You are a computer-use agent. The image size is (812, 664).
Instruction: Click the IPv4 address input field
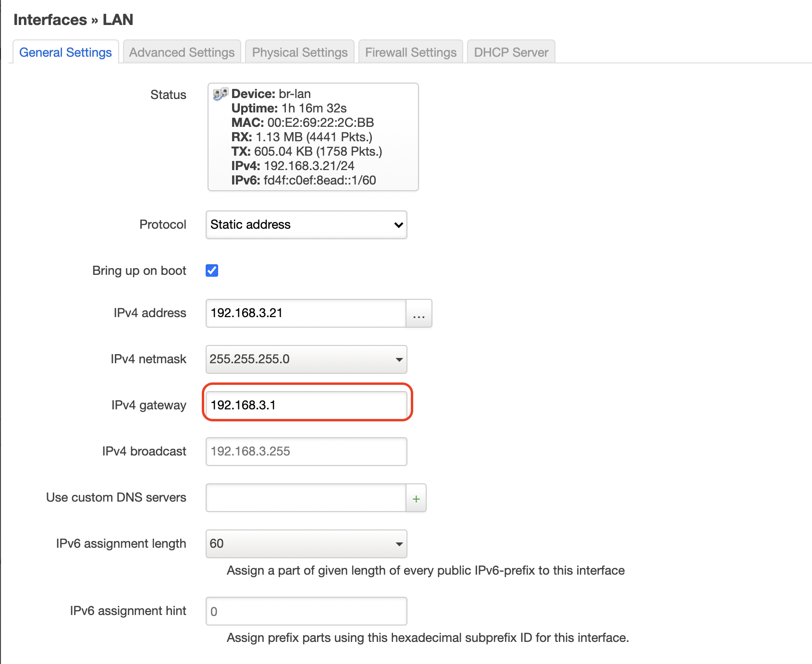[x=306, y=313]
